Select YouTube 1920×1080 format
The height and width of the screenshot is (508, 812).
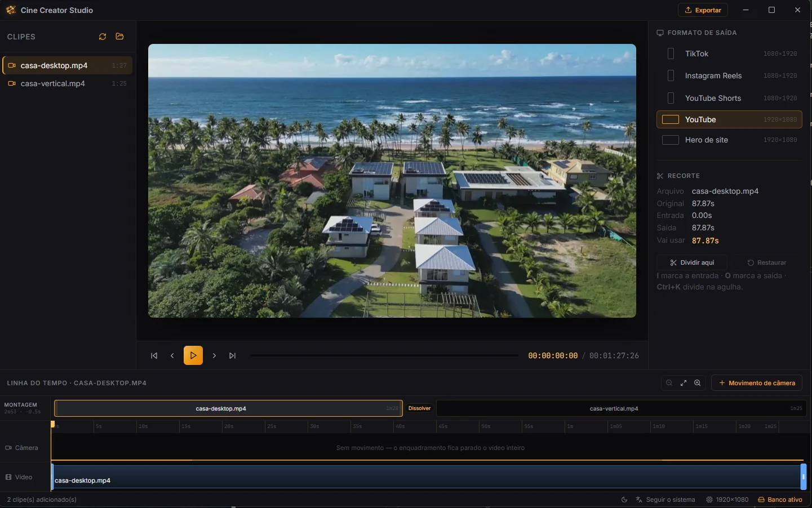729,119
